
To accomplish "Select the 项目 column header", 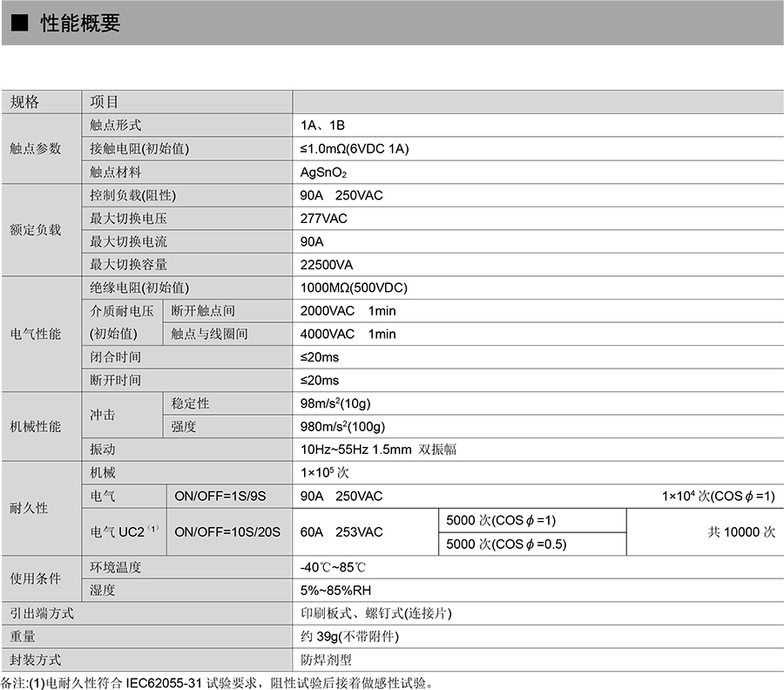I will coord(104,102).
